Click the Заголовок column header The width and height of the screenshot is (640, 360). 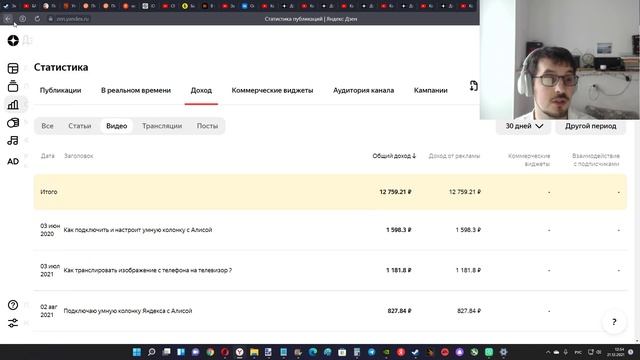[x=78, y=156]
